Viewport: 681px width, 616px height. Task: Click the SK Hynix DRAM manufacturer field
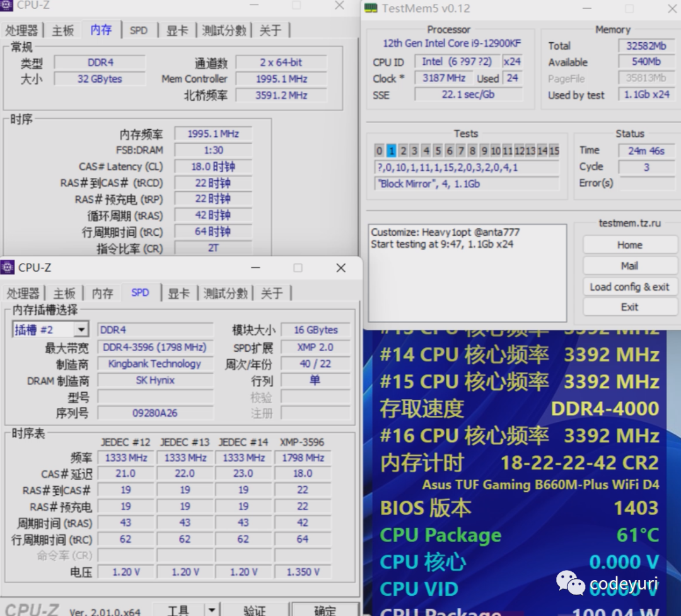pyautogui.click(x=154, y=380)
